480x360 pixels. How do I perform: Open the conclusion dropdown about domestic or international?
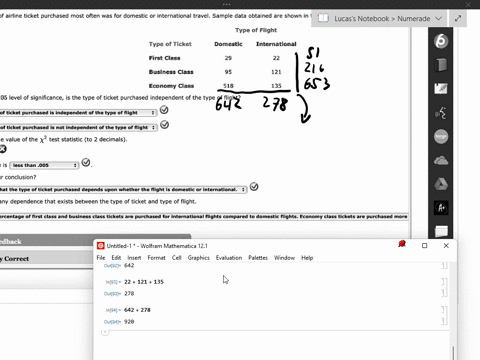(x=123, y=189)
